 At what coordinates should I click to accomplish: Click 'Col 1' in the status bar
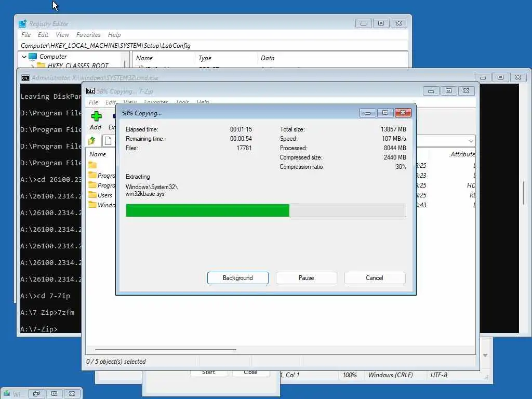292,375
